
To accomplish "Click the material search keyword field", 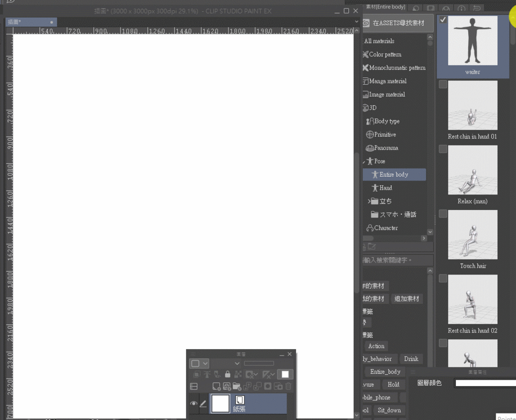I will (398, 260).
